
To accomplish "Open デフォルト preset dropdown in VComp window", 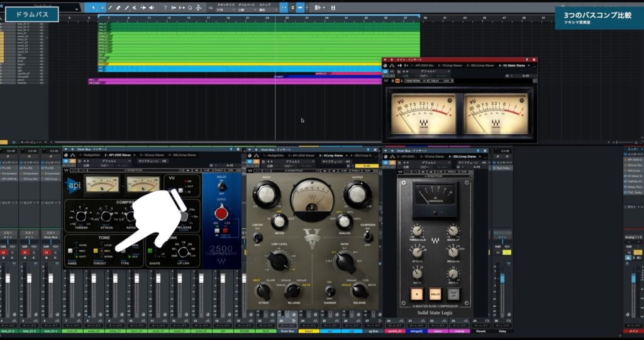I will 293,162.
